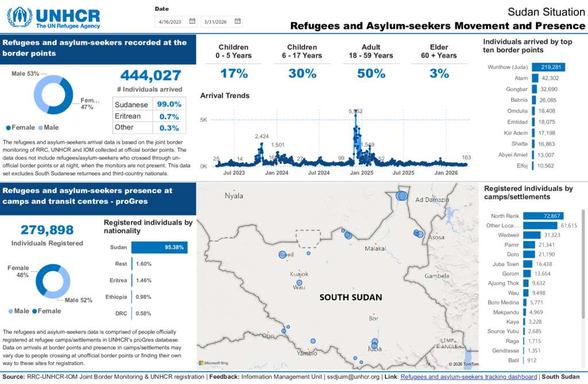
Task: Open the calendar picker for the 4/16/2023 start date
Action: [x=192, y=21]
